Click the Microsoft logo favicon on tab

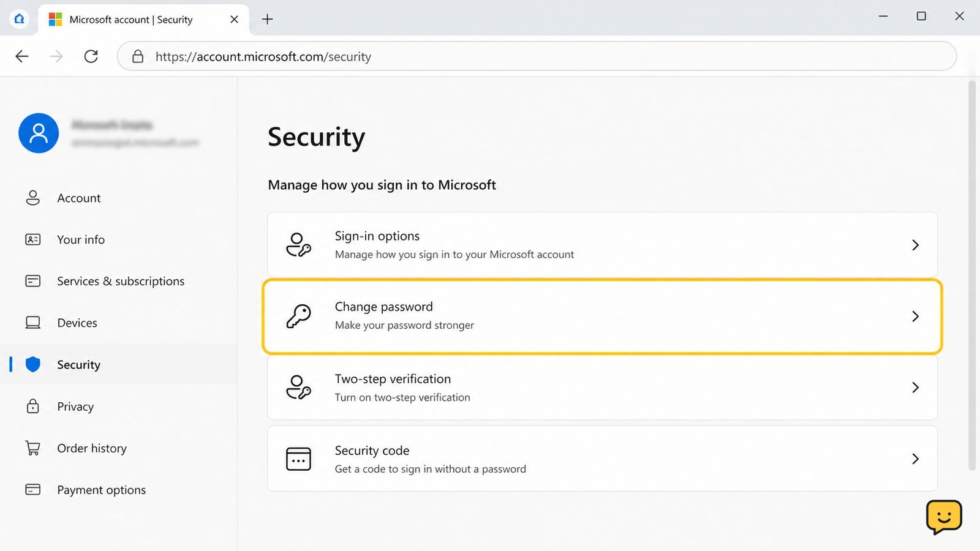[55, 20]
